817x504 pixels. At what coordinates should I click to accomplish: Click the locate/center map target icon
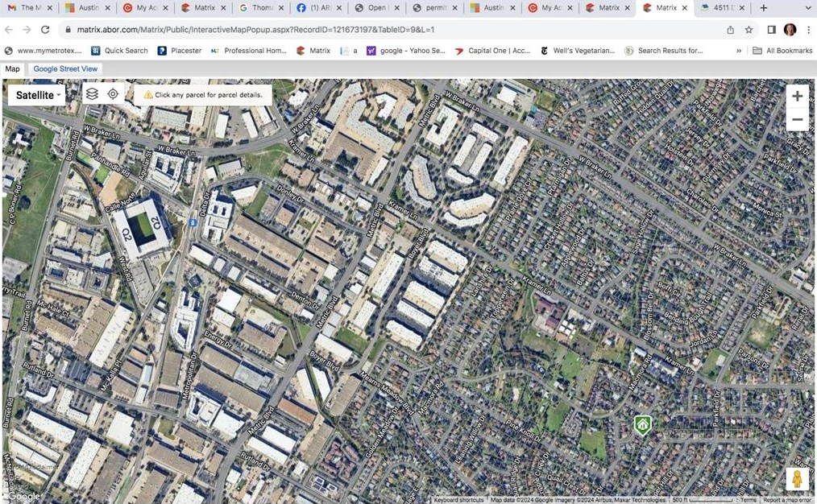[114, 94]
